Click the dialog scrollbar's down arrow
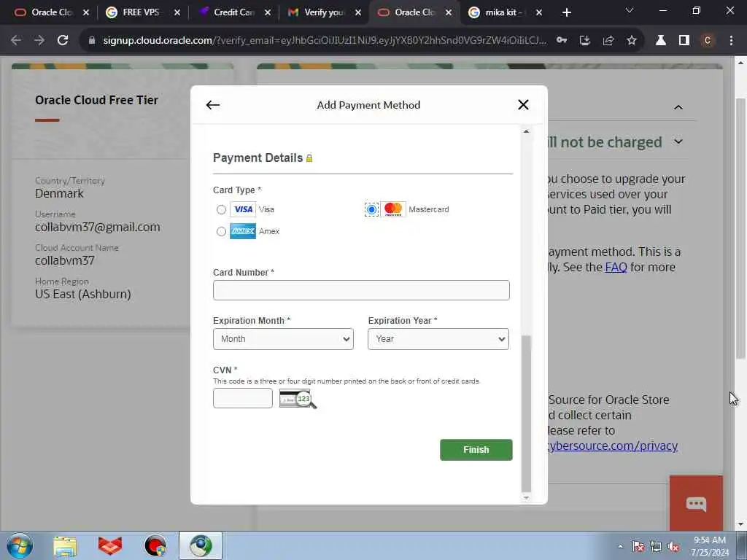747x560 pixels. coord(526,497)
